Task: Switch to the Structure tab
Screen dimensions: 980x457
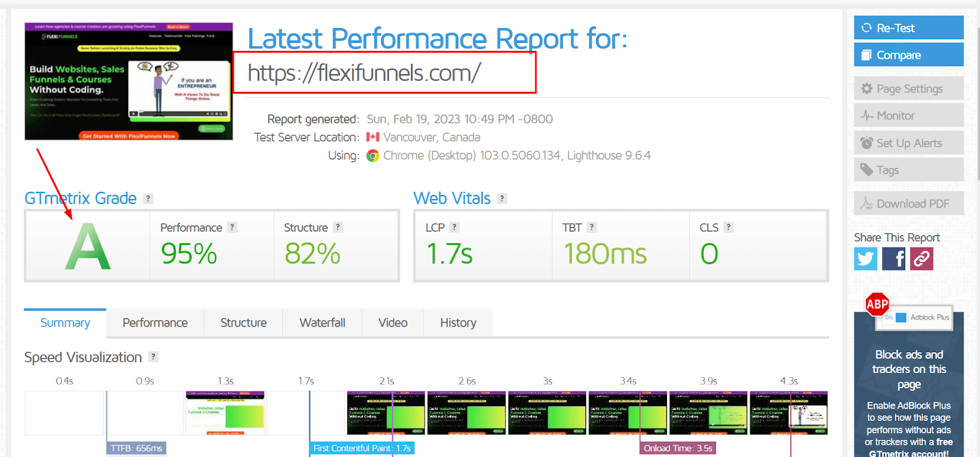Action: pos(243,323)
